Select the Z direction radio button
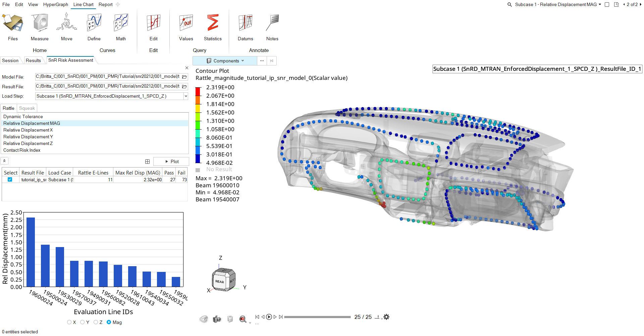The height and width of the screenshot is (336, 644). click(x=96, y=322)
